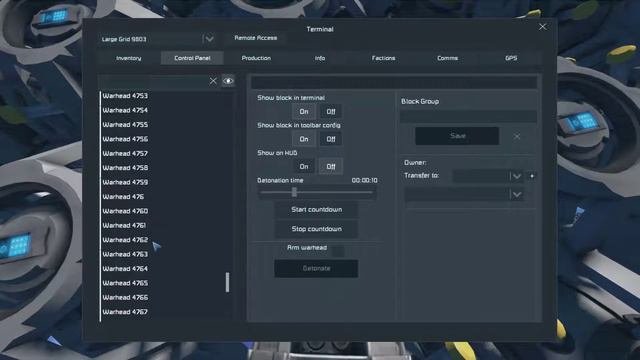Image resolution: width=640 pixels, height=360 pixels.
Task: Open the GPS tab
Action: 511,58
